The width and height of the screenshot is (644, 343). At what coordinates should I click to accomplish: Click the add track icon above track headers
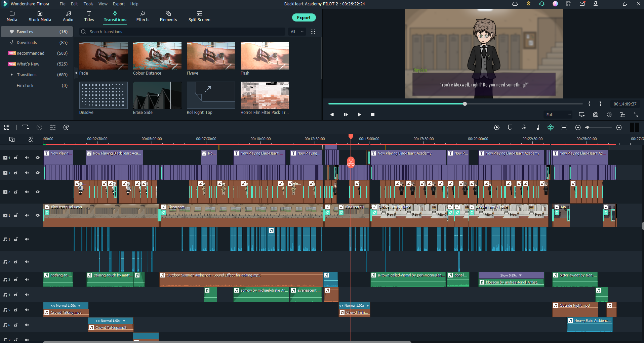12,139
